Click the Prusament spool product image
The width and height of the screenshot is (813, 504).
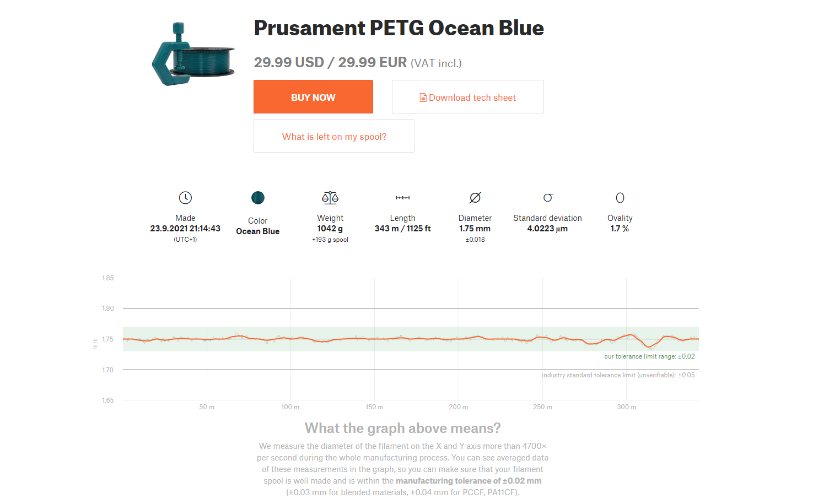193,54
